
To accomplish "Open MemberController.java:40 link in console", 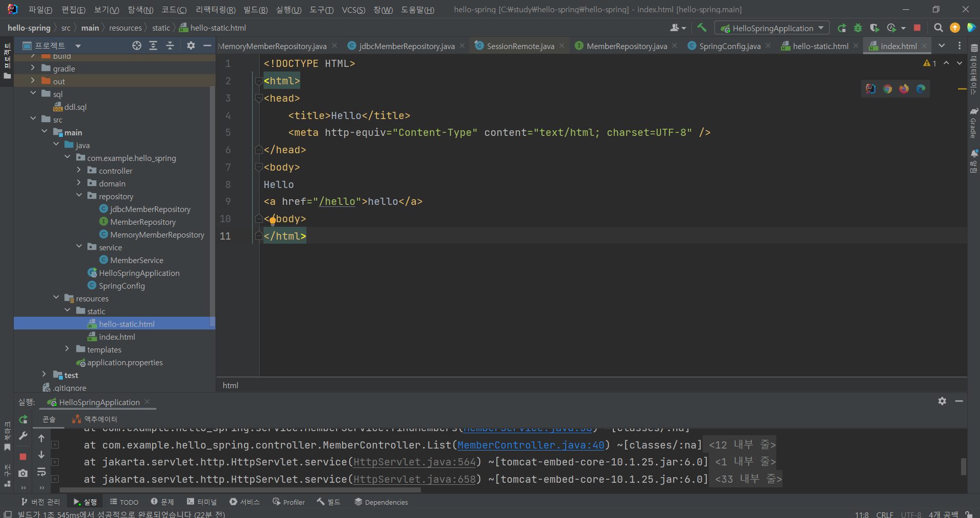I will (x=531, y=445).
